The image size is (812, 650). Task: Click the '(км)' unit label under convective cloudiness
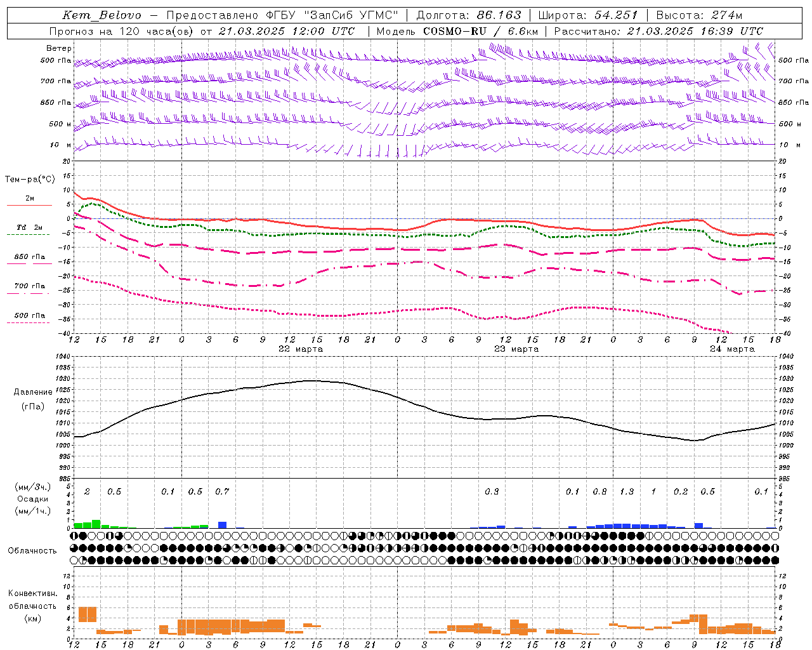pos(32,618)
